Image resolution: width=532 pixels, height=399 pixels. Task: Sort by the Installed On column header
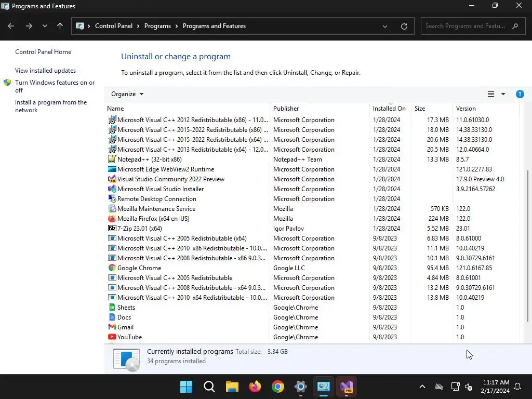point(390,109)
